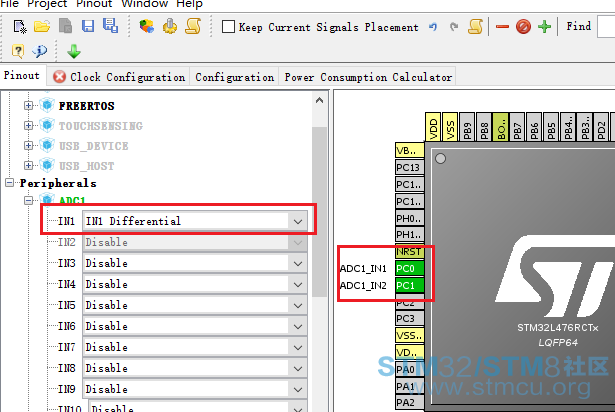Image resolution: width=615 pixels, height=412 pixels.
Task: Click the PB7 pin at chip top
Action: pyautogui.click(x=517, y=127)
